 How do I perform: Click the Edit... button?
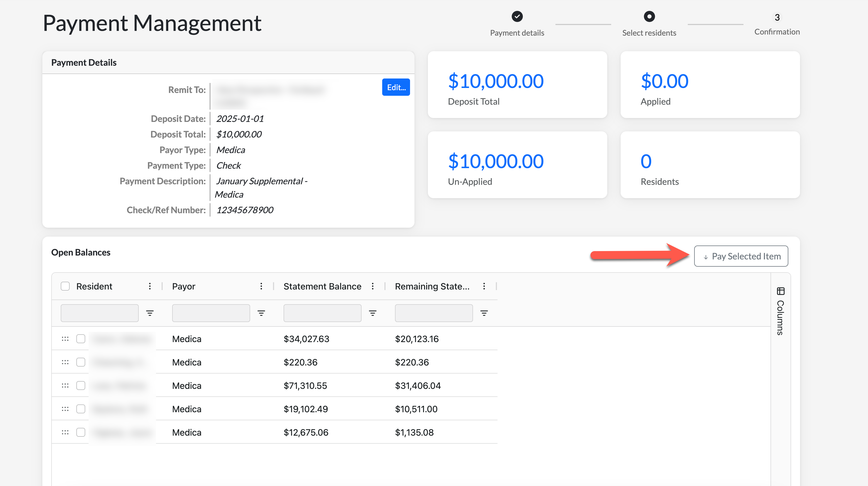pyautogui.click(x=396, y=87)
